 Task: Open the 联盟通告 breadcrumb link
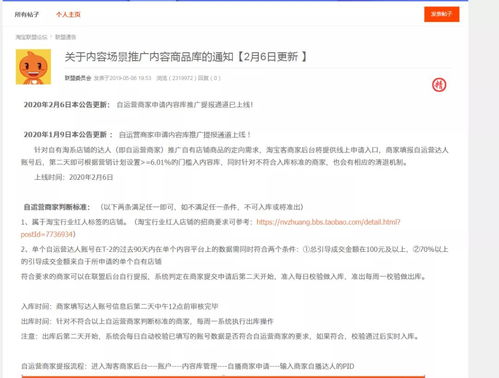pyautogui.click(x=65, y=37)
